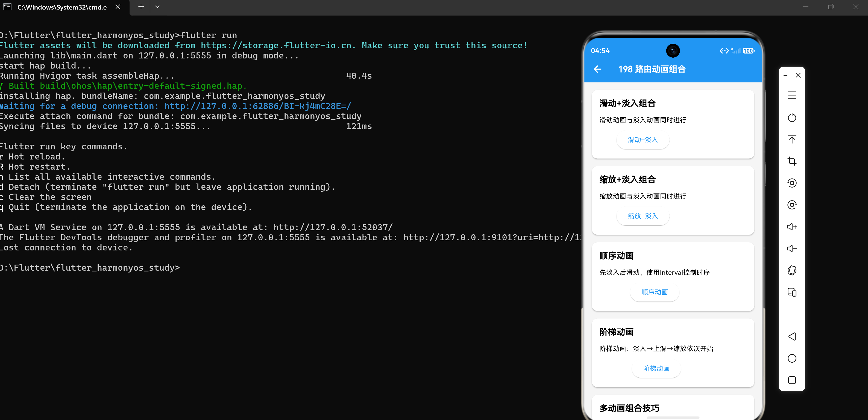This screenshot has height=420, width=868.
Task: Click the phone front camera cutout
Action: click(x=673, y=51)
